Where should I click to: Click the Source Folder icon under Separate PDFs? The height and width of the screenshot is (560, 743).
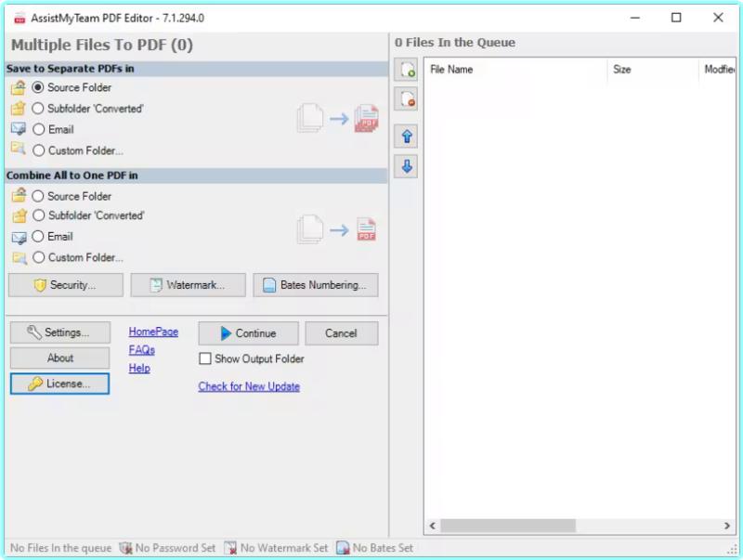point(19,87)
